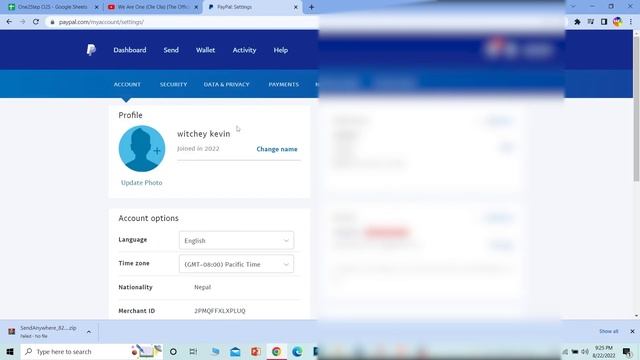This screenshot has width=640, height=360.
Task: Open the Language dropdown showing English
Action: click(236, 240)
